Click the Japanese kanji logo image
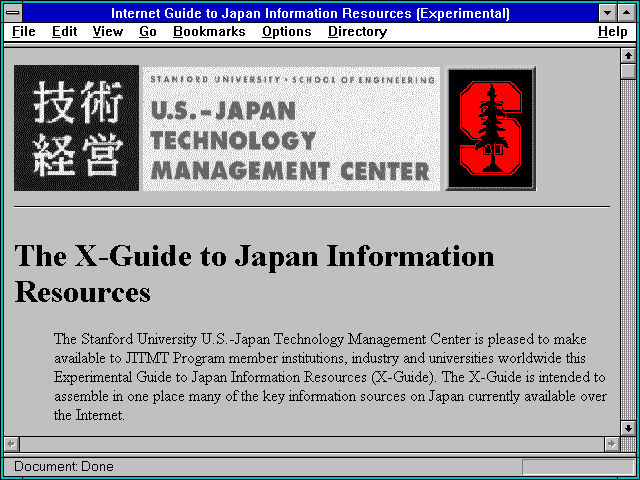 [x=76, y=128]
